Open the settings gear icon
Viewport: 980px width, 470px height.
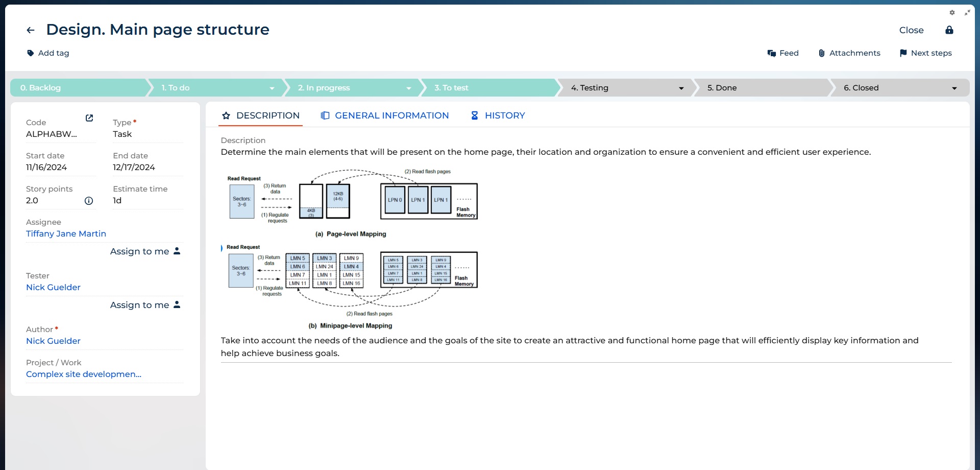pyautogui.click(x=952, y=13)
